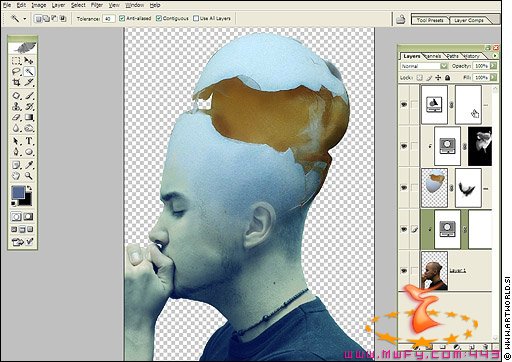Toggle Lock image pixels brush icon
The height and width of the screenshot is (362, 512).
(429, 78)
